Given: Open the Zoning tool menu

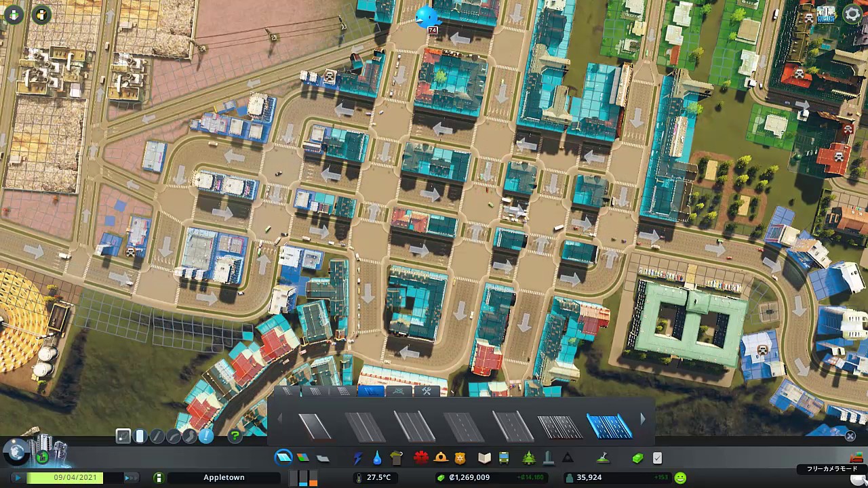Looking at the screenshot, I should 302,458.
